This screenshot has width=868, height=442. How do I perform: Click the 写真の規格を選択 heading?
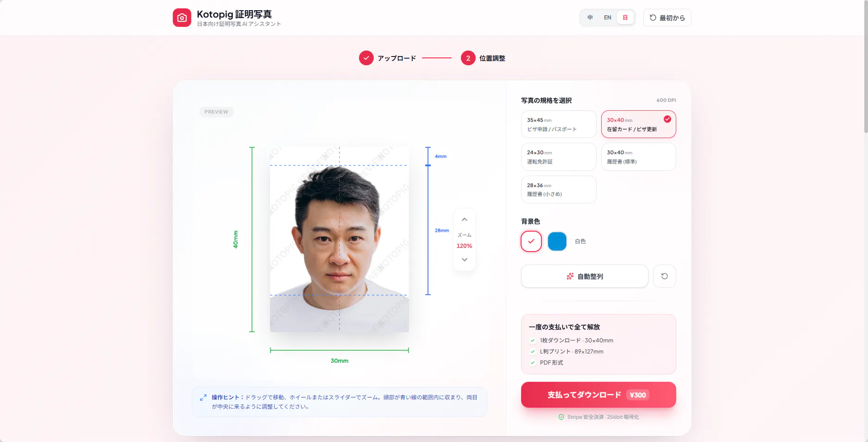click(546, 101)
